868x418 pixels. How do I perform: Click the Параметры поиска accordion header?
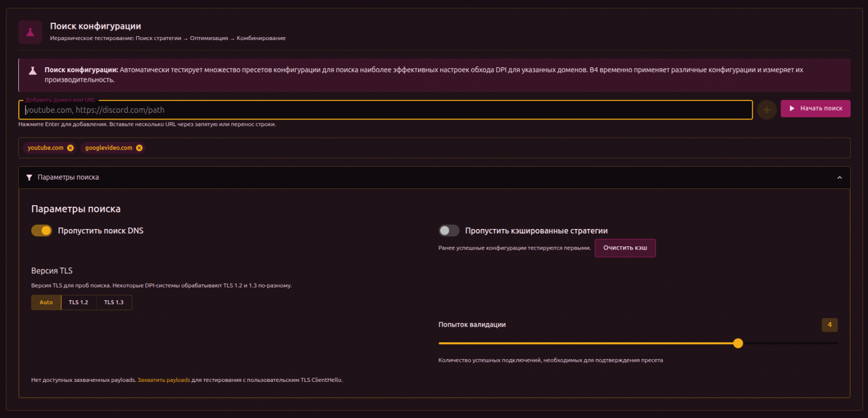click(x=434, y=177)
